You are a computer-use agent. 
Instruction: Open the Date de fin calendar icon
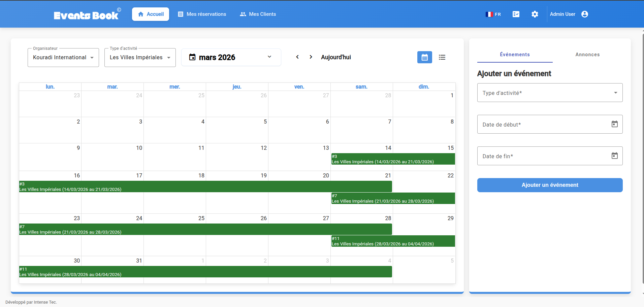point(615,156)
